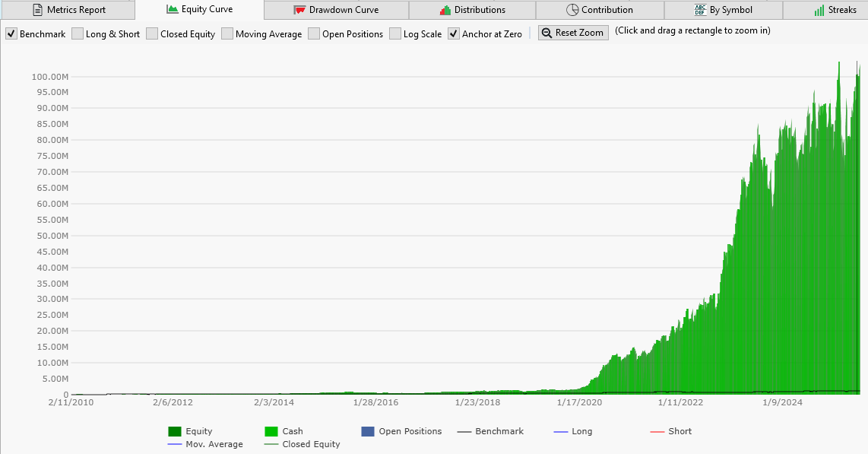868x454 pixels.
Task: Switch to the Drawdown Curve tab
Action: tap(337, 10)
